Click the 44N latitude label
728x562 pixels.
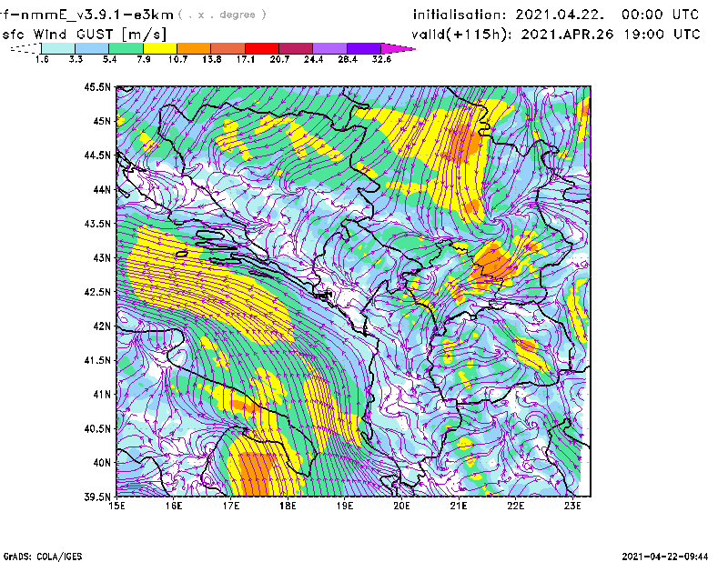[x=102, y=189]
